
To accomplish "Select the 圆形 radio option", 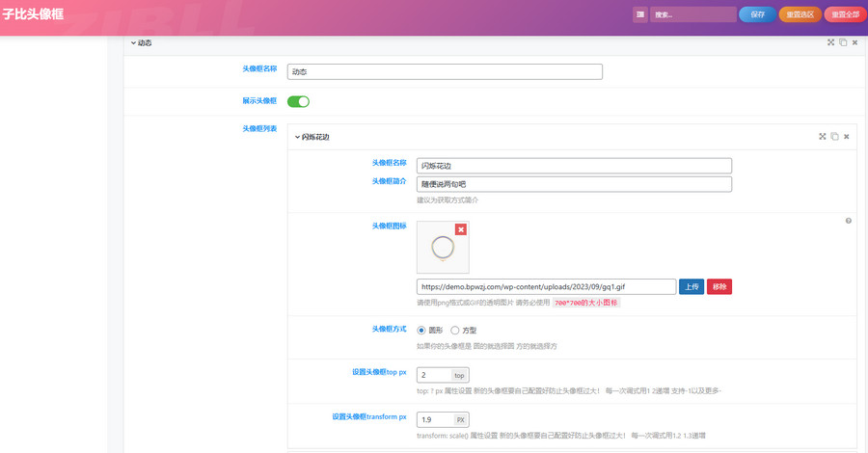I will point(421,331).
